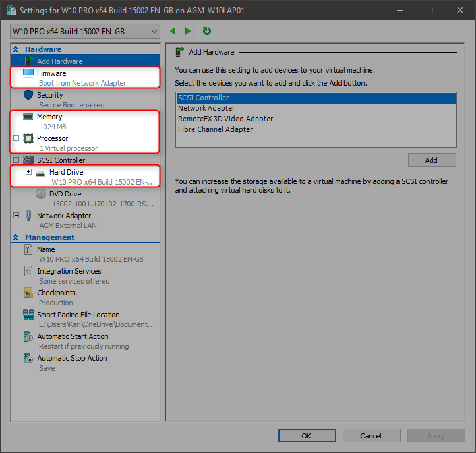Viewport: 476px width, 453px height.
Task: Click the Integration Services document icon
Action: [x=28, y=271]
